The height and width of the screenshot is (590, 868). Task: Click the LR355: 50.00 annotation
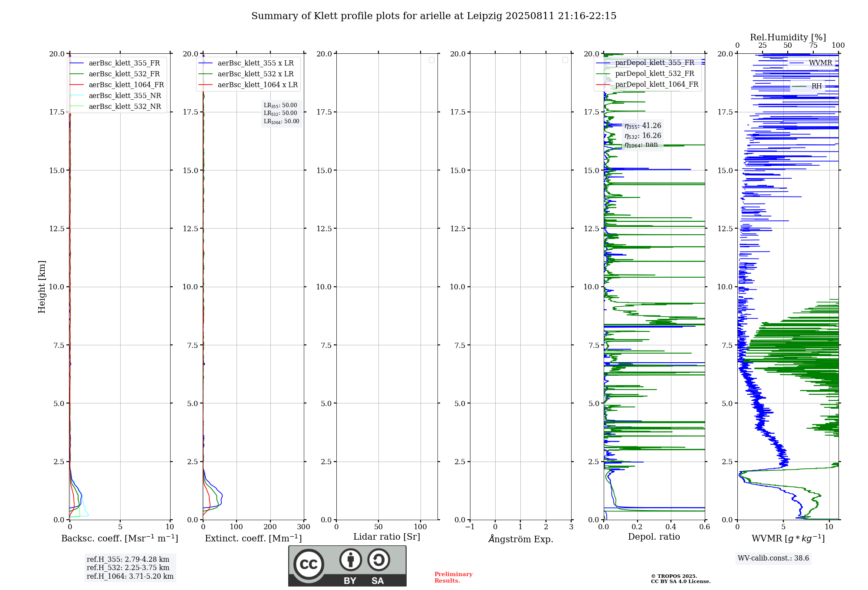(280, 105)
